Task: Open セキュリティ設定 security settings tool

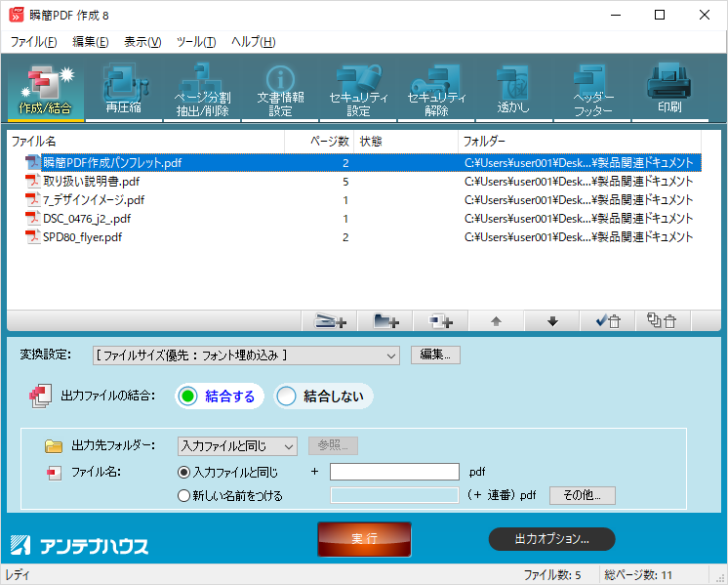Action: 358,90
